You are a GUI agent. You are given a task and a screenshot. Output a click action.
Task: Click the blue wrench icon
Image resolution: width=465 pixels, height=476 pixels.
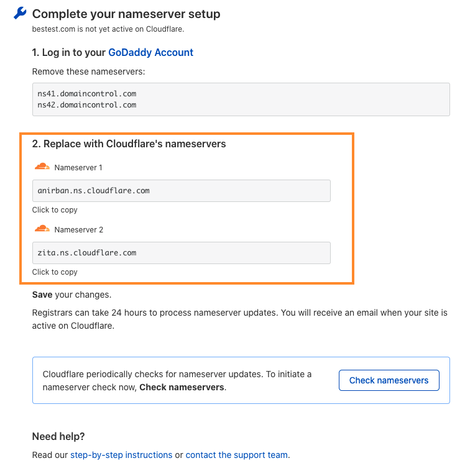tap(20, 14)
